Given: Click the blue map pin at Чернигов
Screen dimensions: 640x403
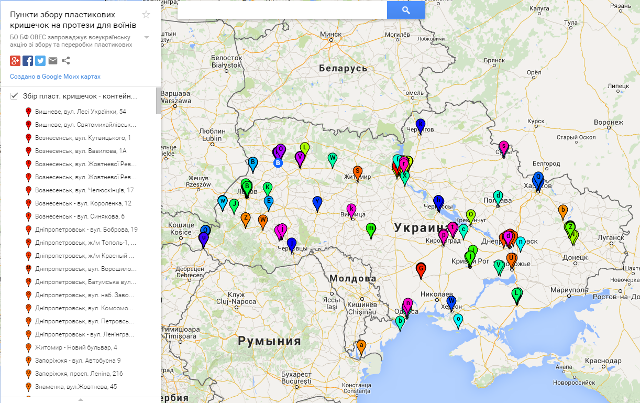Looking at the screenshot, I should coord(421,124).
